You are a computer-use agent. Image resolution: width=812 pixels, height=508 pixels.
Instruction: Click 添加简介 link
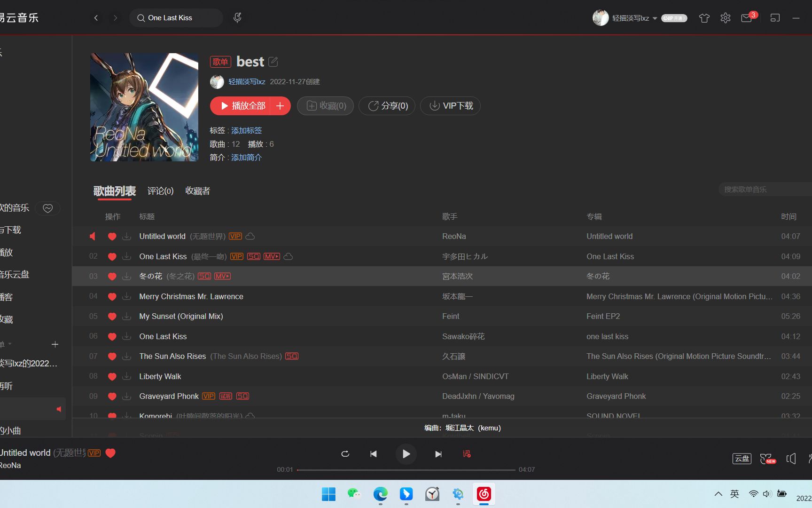[x=246, y=157]
